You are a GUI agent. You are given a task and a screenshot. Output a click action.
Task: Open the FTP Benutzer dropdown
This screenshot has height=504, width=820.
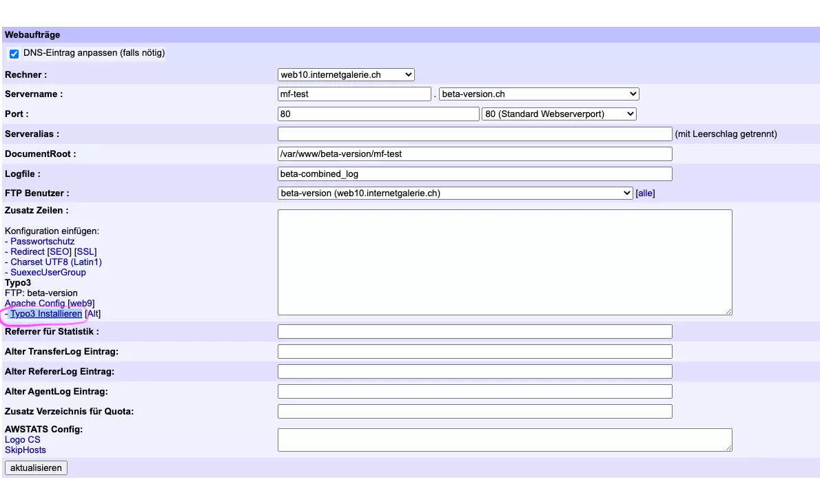(455, 193)
